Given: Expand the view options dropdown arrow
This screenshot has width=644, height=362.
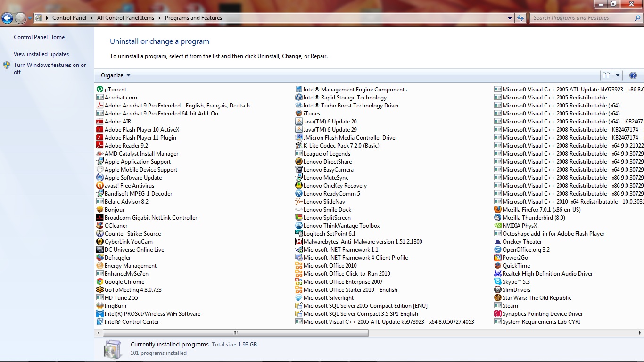Looking at the screenshot, I should pyautogui.click(x=618, y=75).
